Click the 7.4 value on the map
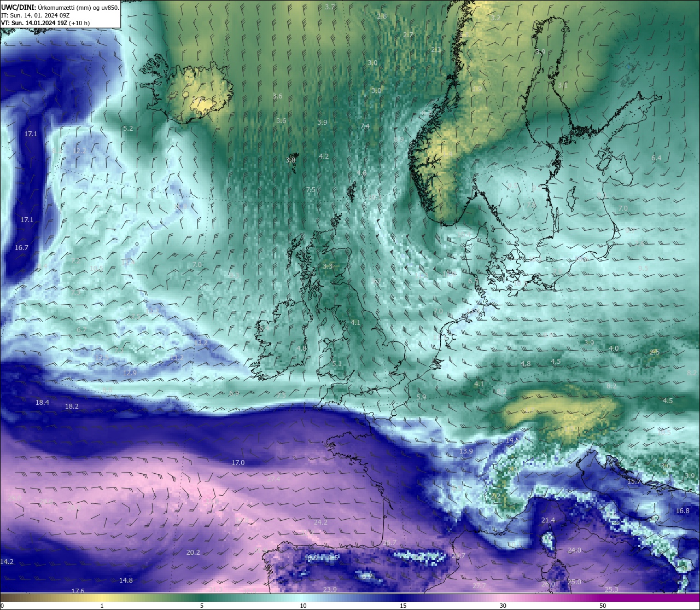Viewport: 700px width, 610px height. point(365,126)
